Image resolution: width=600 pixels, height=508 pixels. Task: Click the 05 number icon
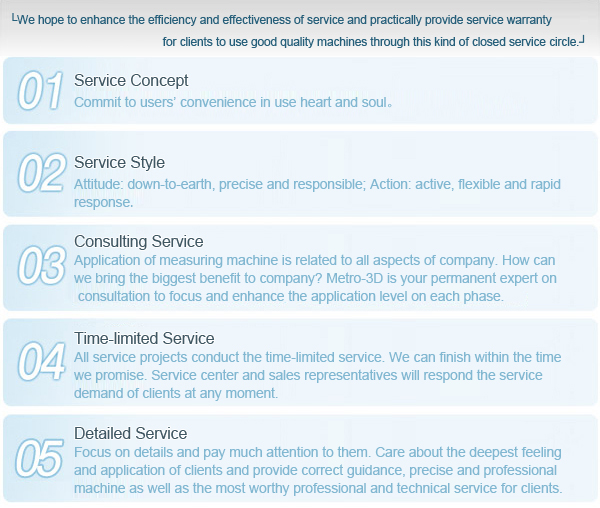point(39,458)
